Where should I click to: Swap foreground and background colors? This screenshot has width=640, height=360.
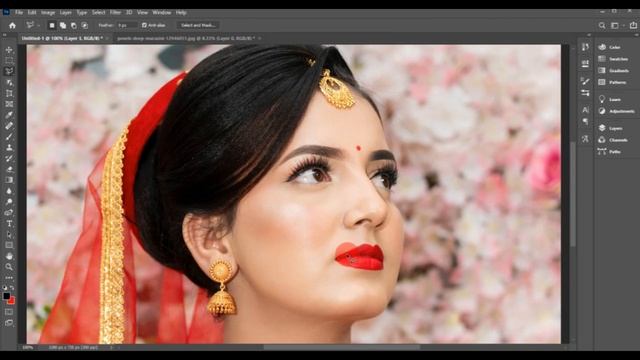coord(12,288)
